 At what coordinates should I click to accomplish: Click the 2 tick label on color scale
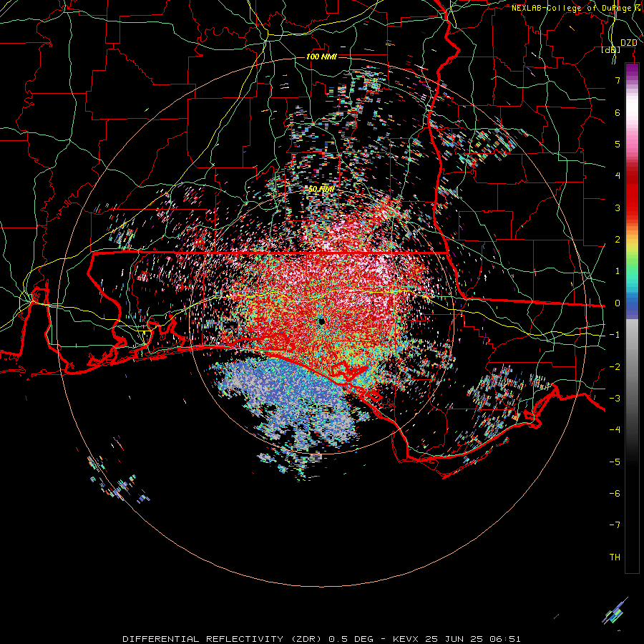point(618,240)
